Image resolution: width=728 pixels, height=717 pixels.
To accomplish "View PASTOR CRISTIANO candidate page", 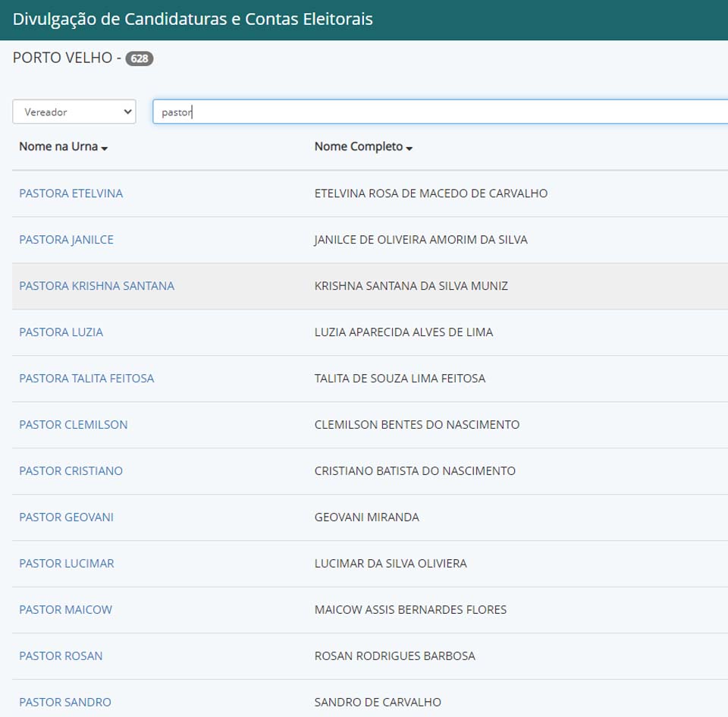I will coord(71,471).
